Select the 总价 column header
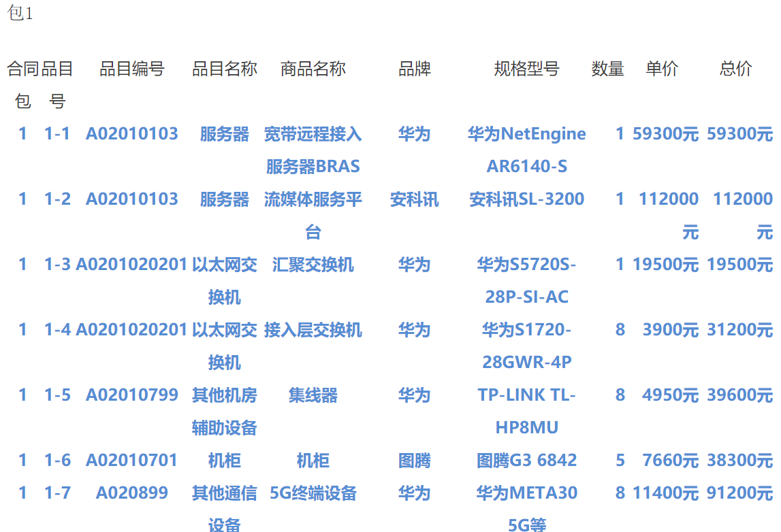This screenshot has width=781, height=532. (x=735, y=69)
